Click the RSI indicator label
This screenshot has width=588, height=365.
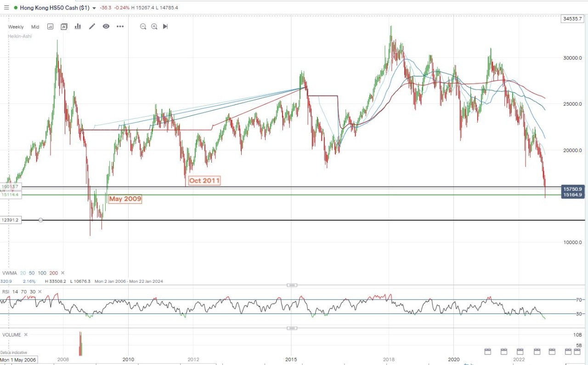coord(6,291)
